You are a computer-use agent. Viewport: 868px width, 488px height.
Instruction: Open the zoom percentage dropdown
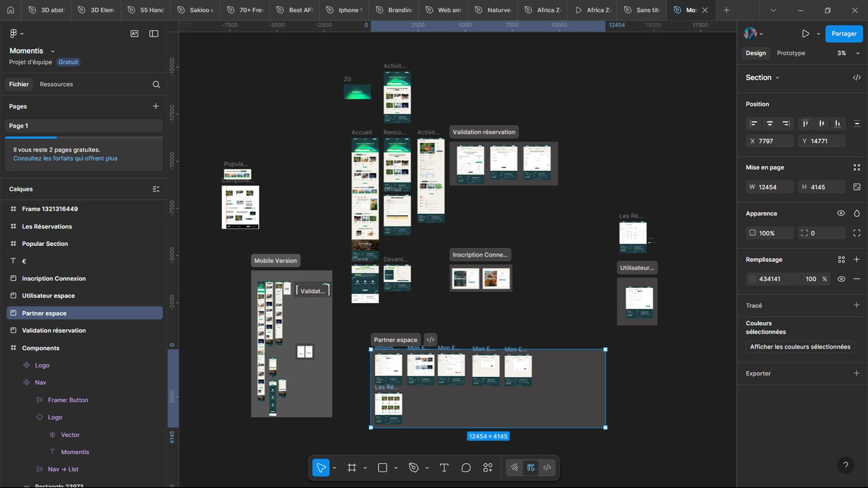click(x=848, y=53)
